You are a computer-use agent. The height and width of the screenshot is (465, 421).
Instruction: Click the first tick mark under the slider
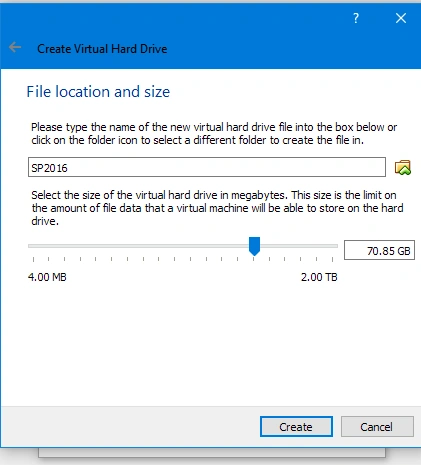33,259
